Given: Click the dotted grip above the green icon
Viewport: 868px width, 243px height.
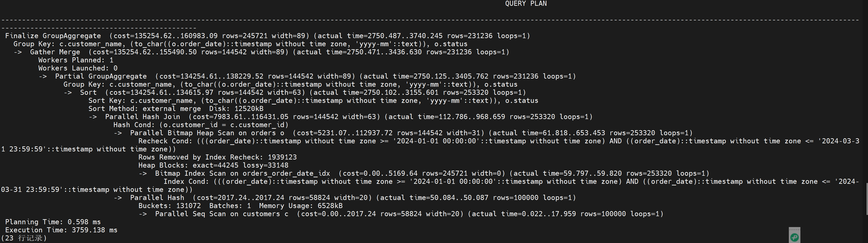Looking at the screenshot, I should [x=794, y=230].
